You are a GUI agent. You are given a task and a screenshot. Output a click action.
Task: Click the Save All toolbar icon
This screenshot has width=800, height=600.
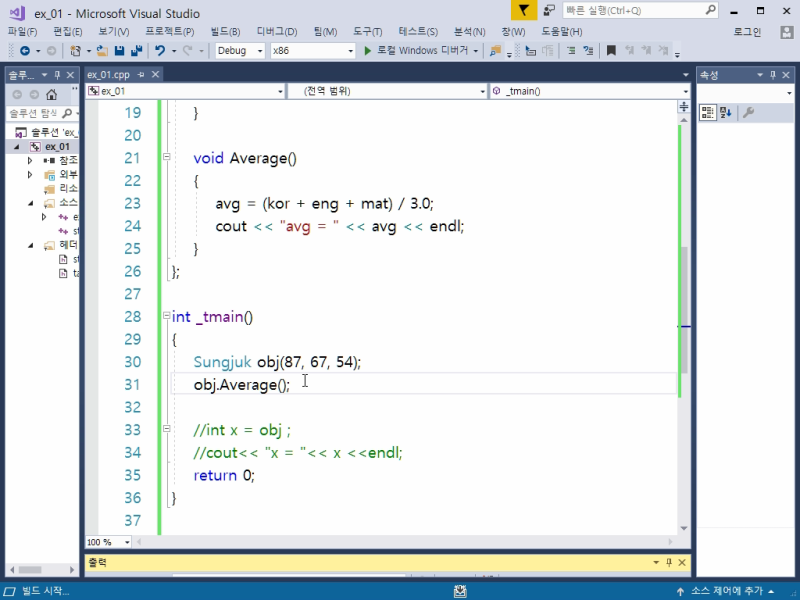pos(136,51)
